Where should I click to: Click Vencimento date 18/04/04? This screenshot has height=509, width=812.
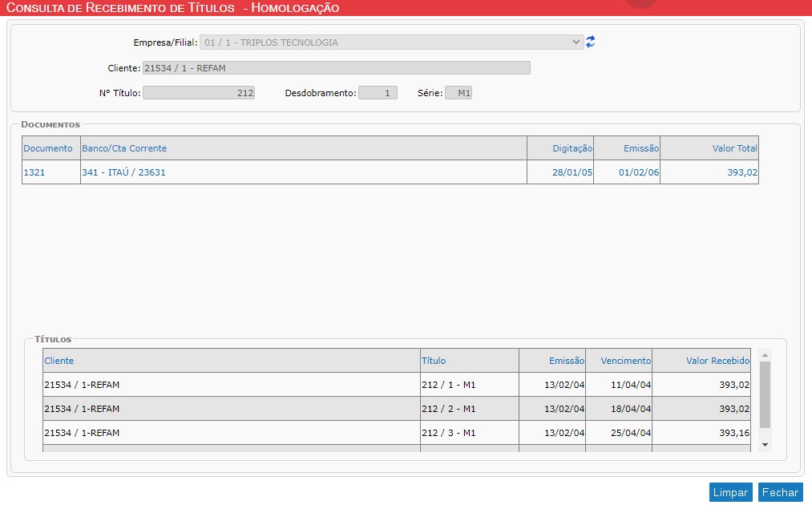click(631, 409)
